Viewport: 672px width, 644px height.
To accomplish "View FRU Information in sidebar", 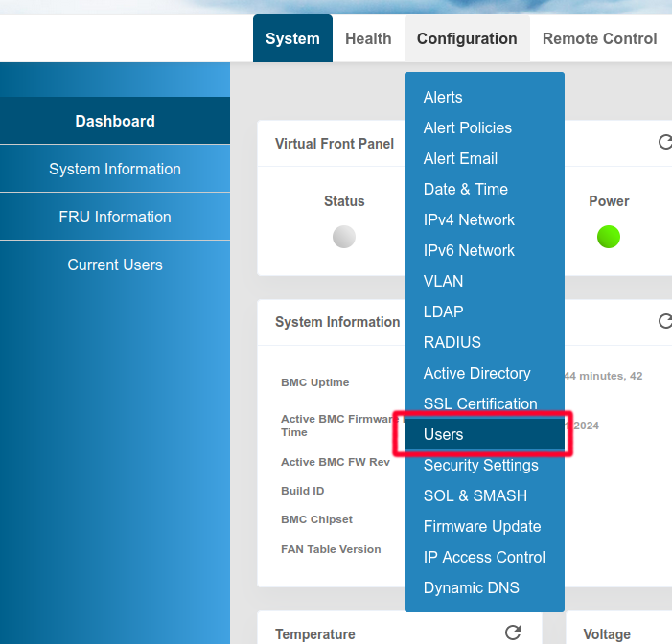I will pos(115,217).
